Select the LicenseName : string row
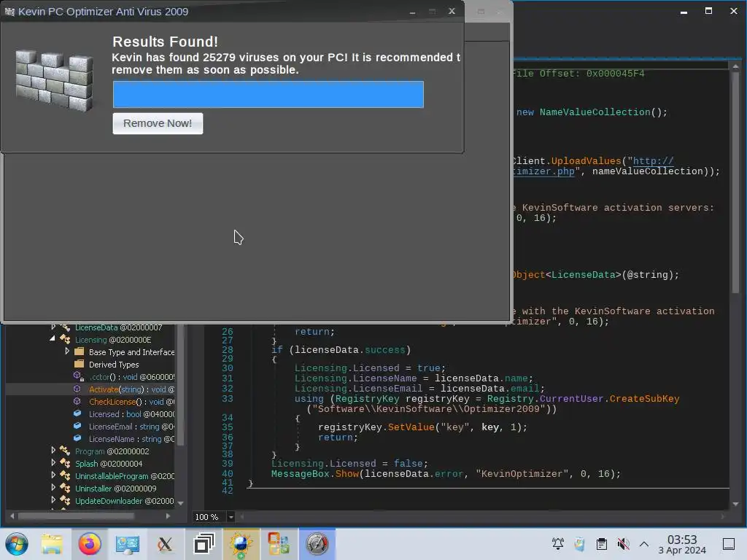This screenshot has height=560, width=747. pos(90,438)
